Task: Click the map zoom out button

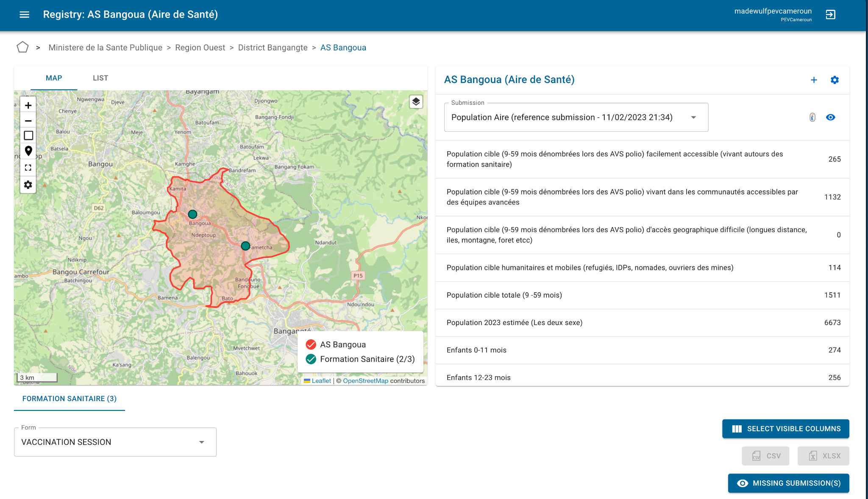Action: tap(28, 121)
